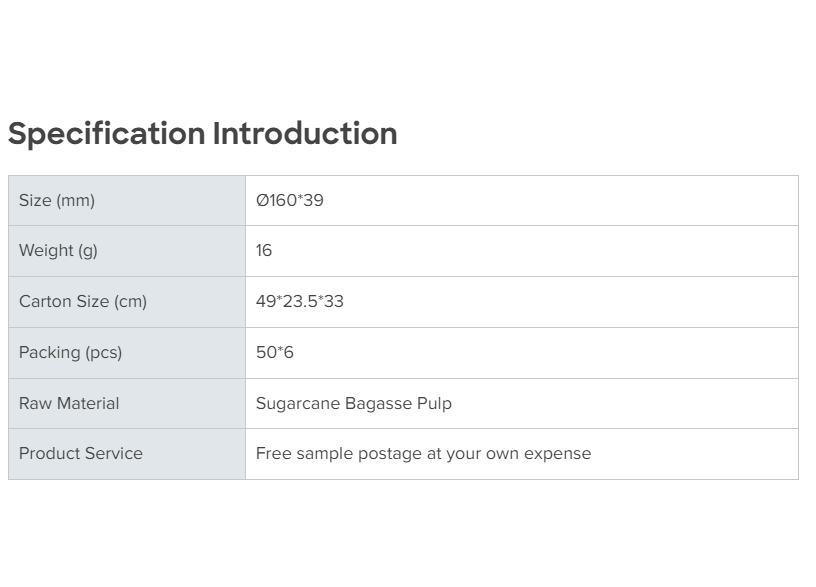Select the word "Bagasse" in raw material
This screenshot has width=816, height=587.
[x=378, y=403]
